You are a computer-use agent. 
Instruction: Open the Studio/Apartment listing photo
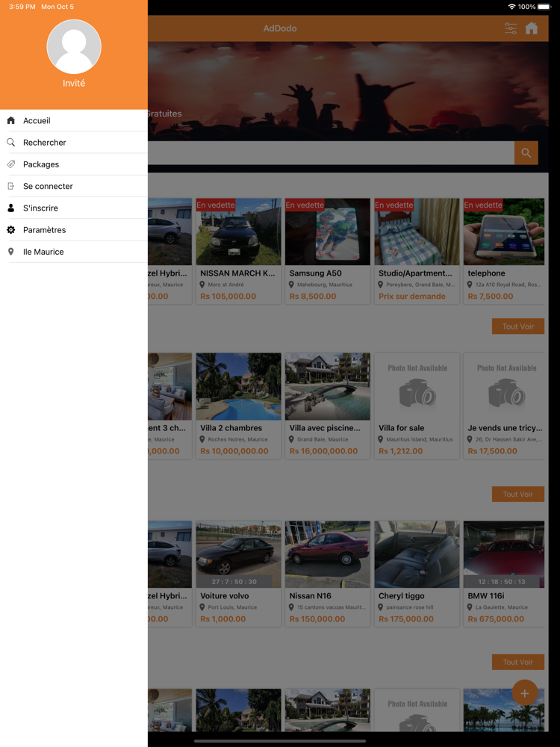(417, 232)
